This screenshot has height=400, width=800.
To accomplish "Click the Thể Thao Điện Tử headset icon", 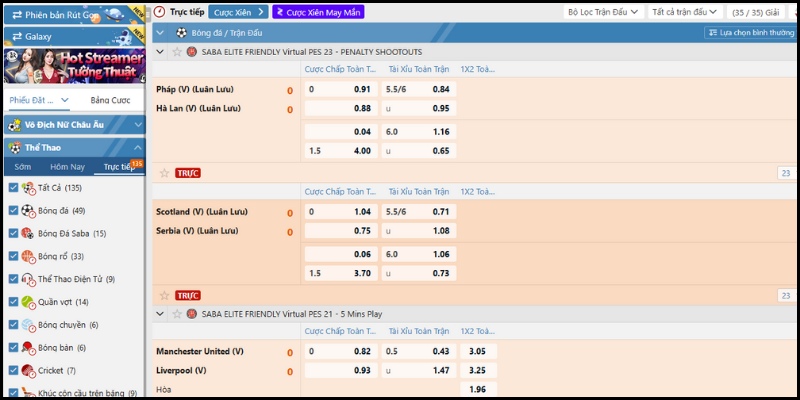I will [28, 279].
